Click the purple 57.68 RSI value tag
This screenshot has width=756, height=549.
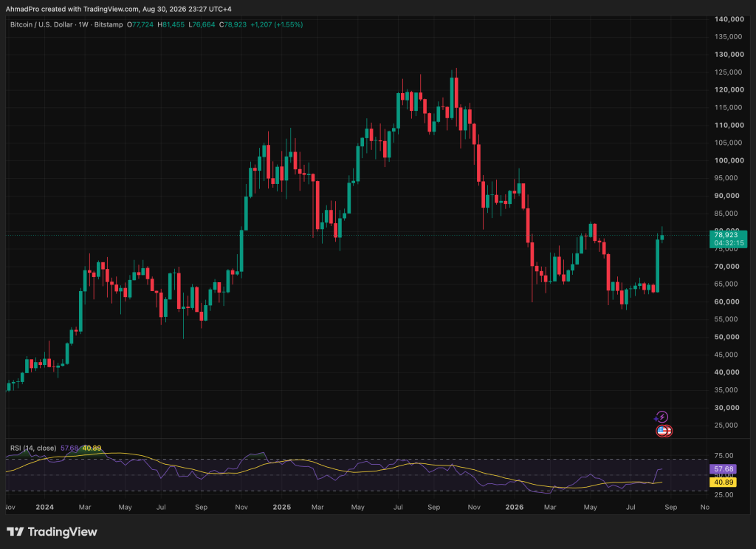pos(724,469)
